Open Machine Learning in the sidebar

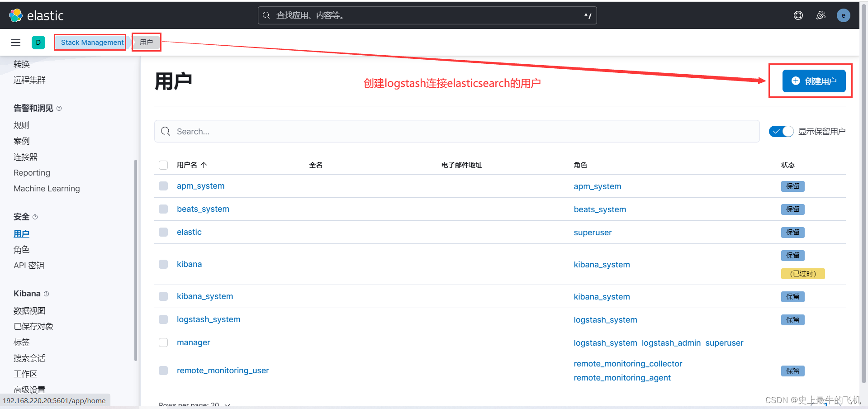tap(47, 189)
